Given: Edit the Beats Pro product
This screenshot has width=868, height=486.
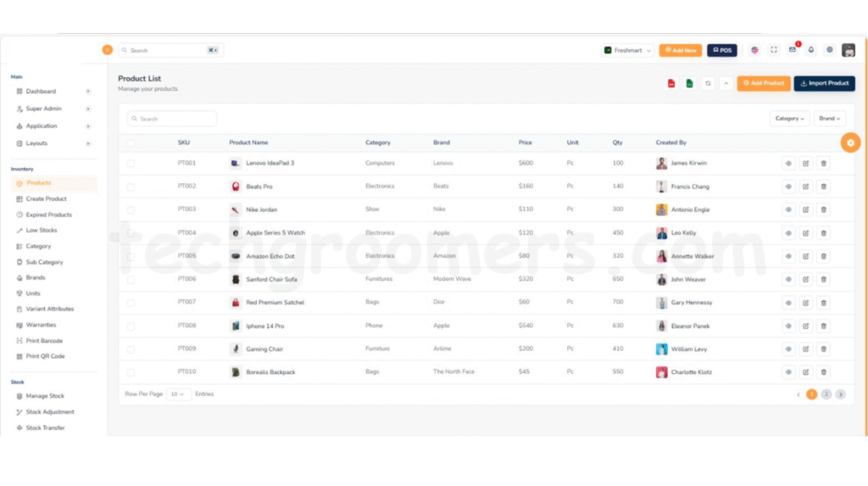Looking at the screenshot, I should coord(805,187).
